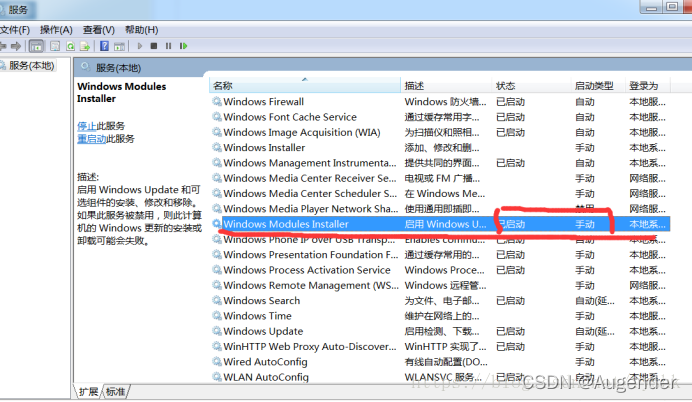Viewport: 692px width, 402px height.
Task: Click the Refresh toolbar icon
Action: [x=70, y=46]
